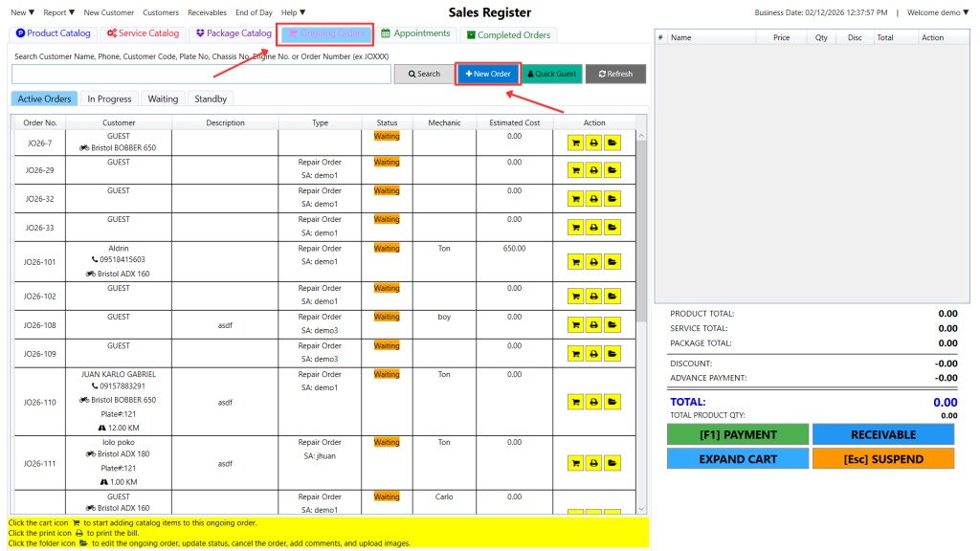
Task: Click the Quick Guest button
Action: (551, 74)
